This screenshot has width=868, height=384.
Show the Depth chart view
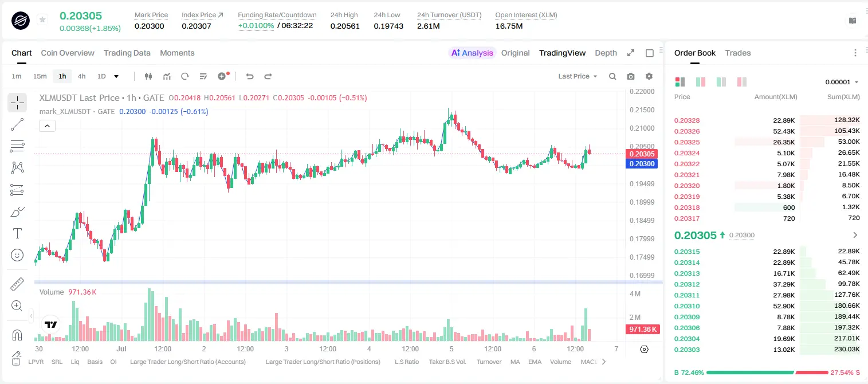(606, 53)
